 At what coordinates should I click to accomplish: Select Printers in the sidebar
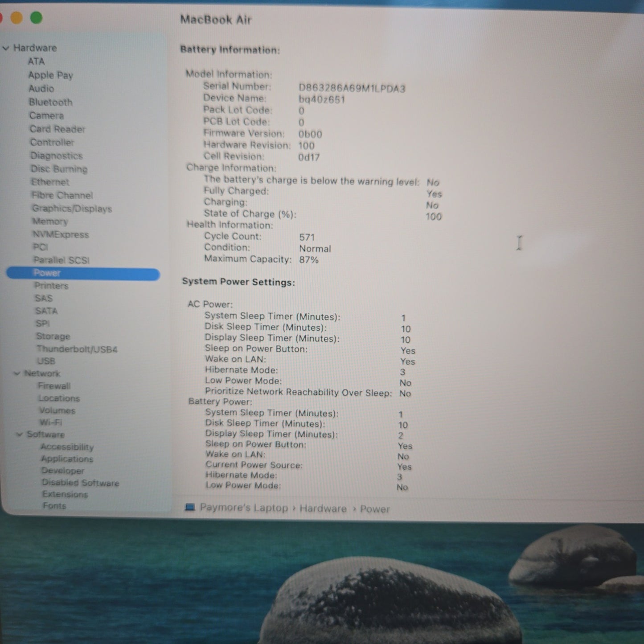pyautogui.click(x=51, y=286)
